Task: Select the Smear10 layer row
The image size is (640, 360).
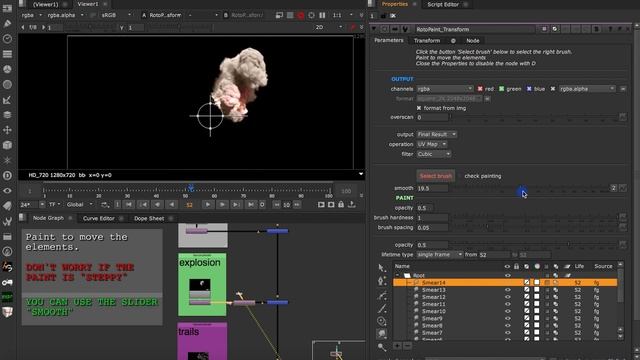Action: (505, 311)
